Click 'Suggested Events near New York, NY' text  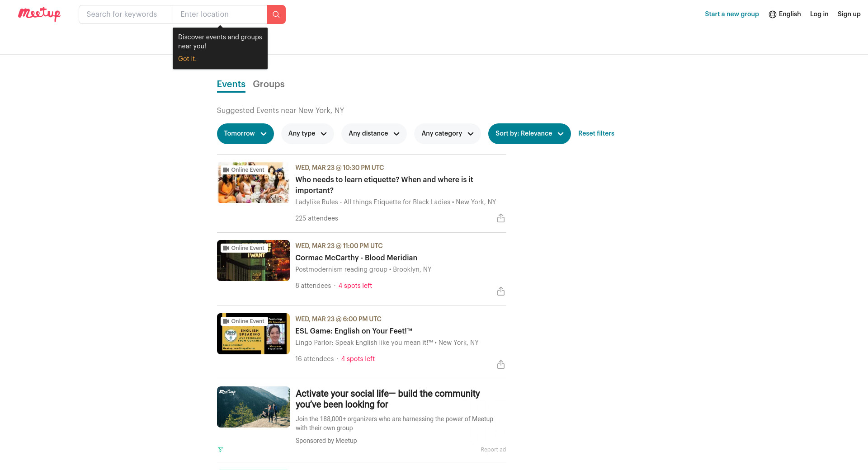280,111
